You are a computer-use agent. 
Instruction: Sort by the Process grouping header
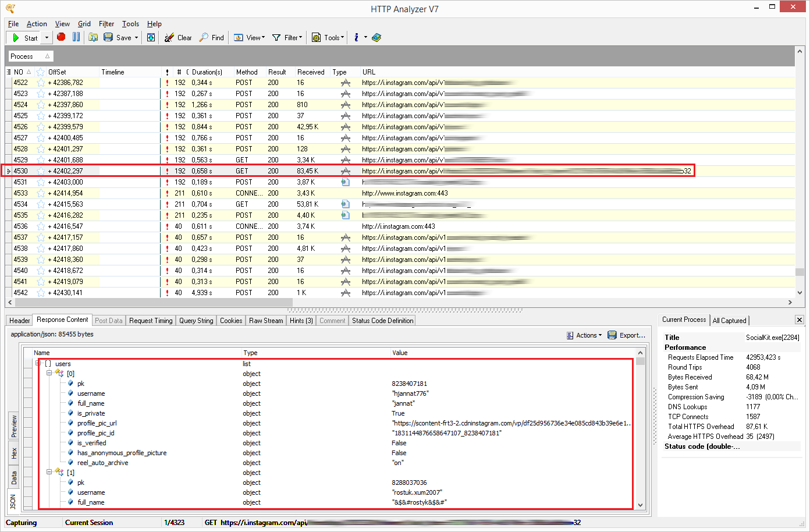(30, 56)
